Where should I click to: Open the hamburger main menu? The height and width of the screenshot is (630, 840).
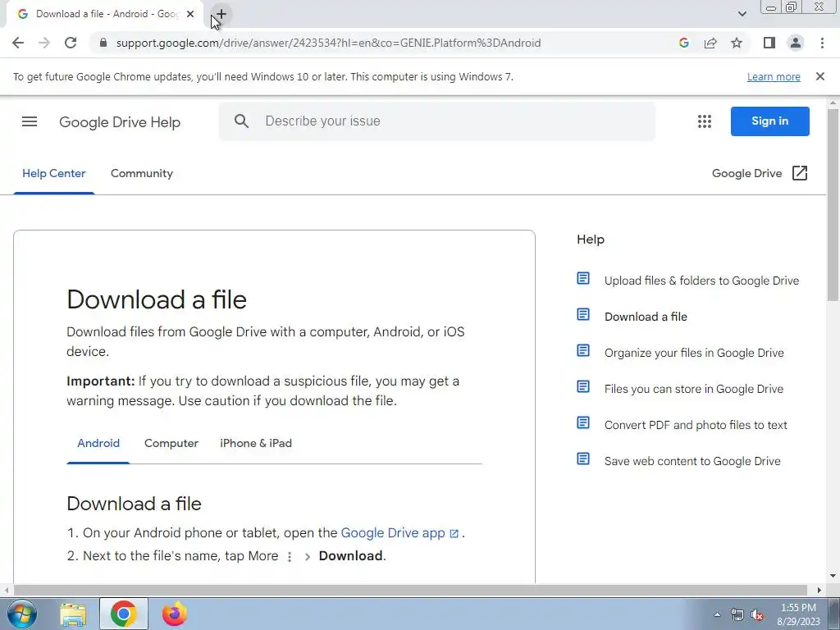coord(30,121)
